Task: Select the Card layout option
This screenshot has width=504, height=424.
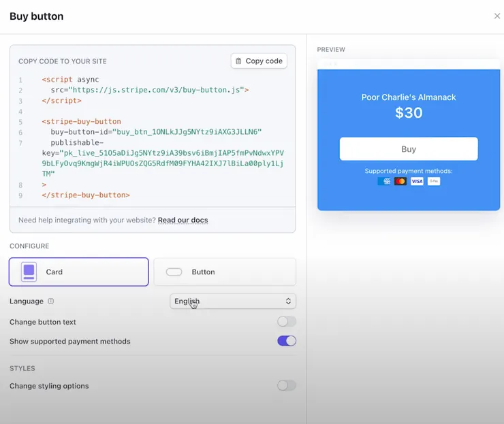Action: point(79,272)
